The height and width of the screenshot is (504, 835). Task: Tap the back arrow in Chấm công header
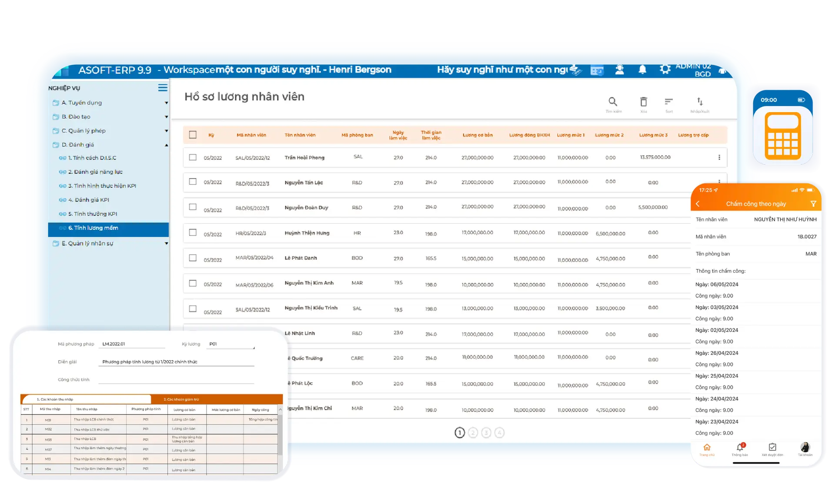click(698, 204)
